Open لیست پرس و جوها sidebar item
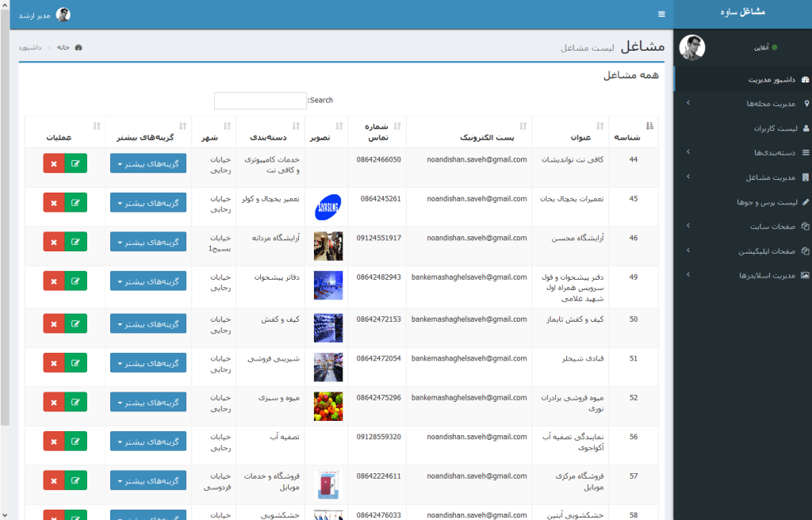The width and height of the screenshot is (812, 520). (x=743, y=202)
